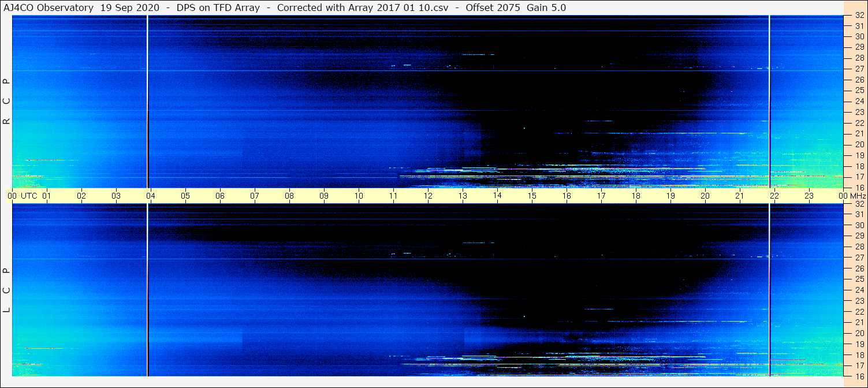Image resolution: width=868 pixels, height=388 pixels.
Task: Select hour "08" on the UTC axis
Action: tap(289, 196)
